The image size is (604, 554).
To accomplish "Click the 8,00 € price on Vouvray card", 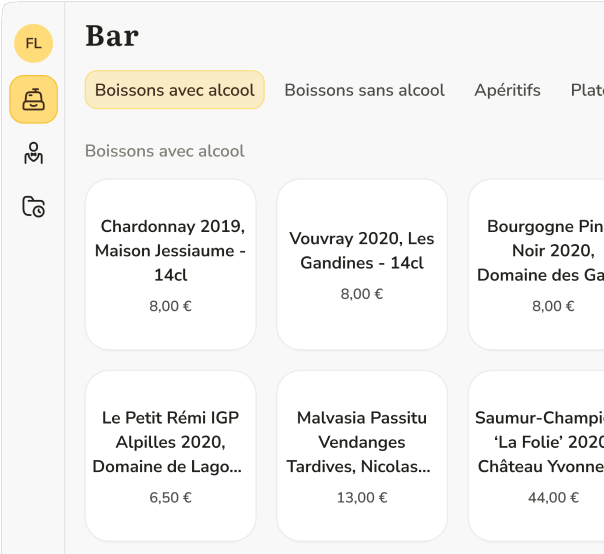I will click(362, 294).
